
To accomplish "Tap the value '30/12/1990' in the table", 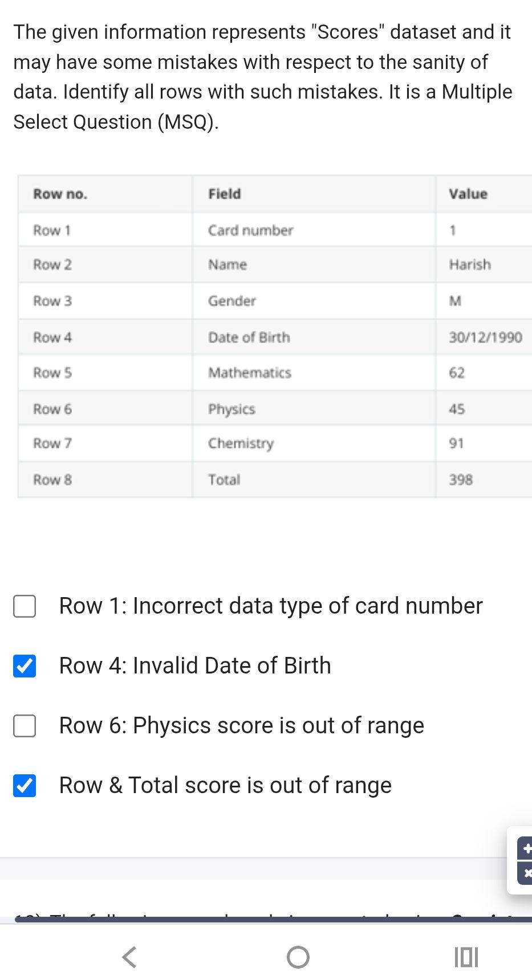I will click(485, 337).
